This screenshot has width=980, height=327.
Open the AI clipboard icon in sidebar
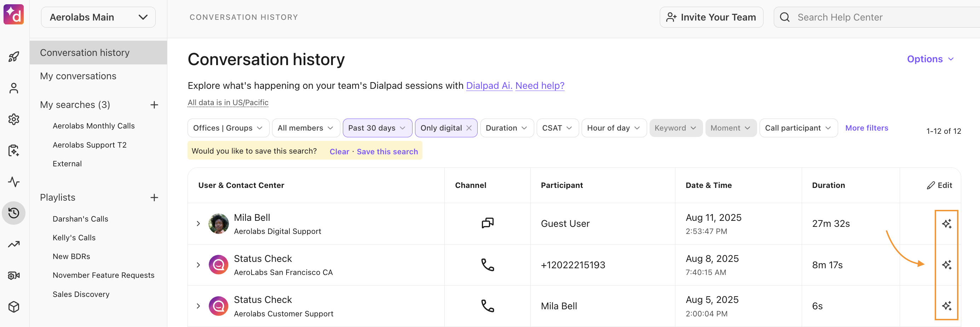(x=14, y=150)
